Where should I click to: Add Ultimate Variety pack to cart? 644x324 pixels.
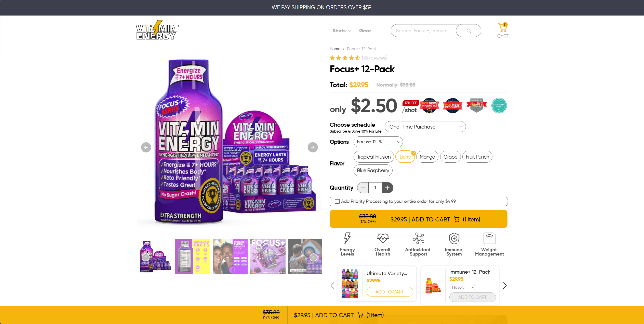(390, 292)
